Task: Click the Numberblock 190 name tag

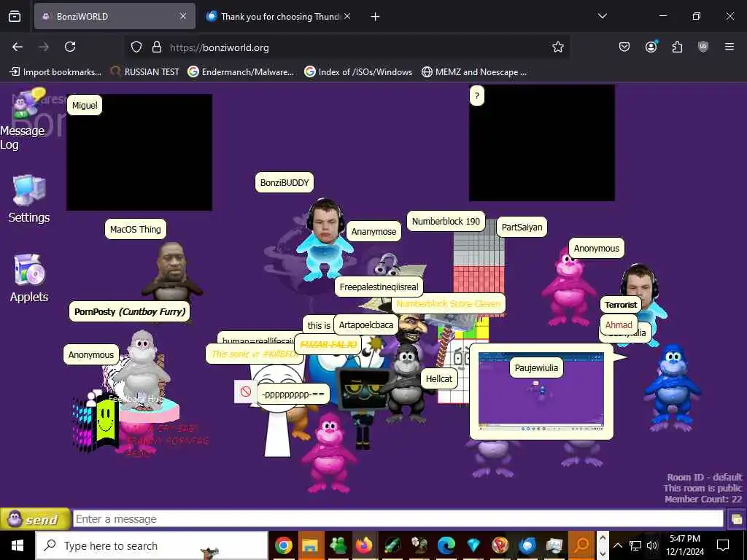Action: click(x=446, y=221)
